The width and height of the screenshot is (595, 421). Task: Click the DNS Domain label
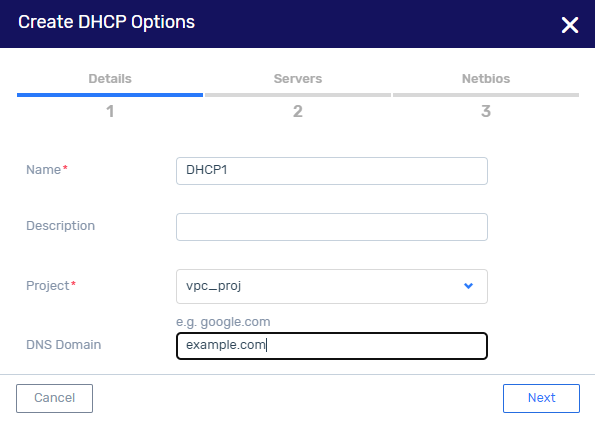click(64, 345)
